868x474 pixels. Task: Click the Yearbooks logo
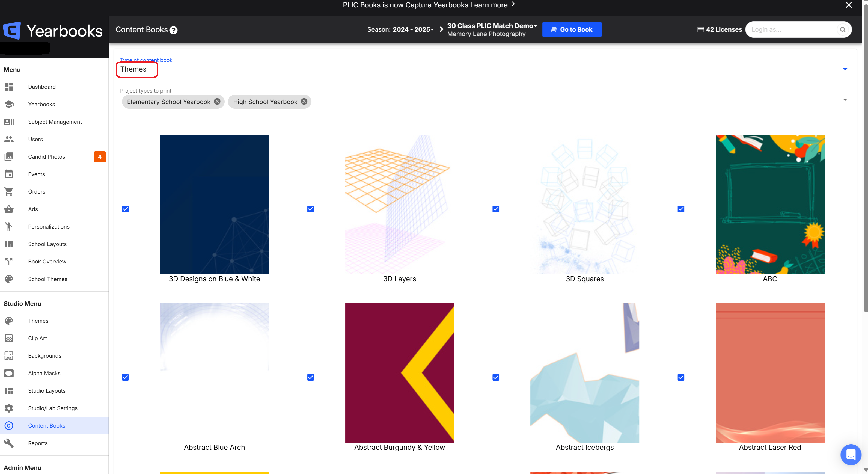[53, 31]
